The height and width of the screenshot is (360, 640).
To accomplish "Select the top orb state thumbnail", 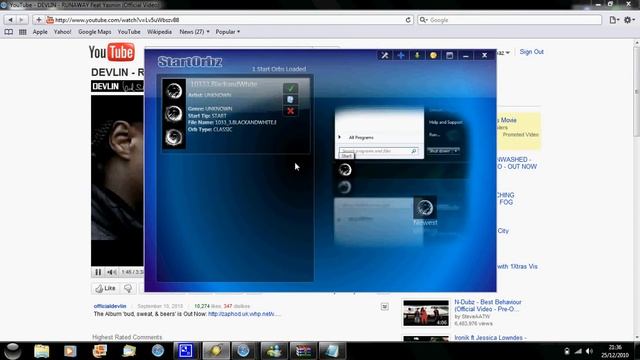I will [x=174, y=91].
